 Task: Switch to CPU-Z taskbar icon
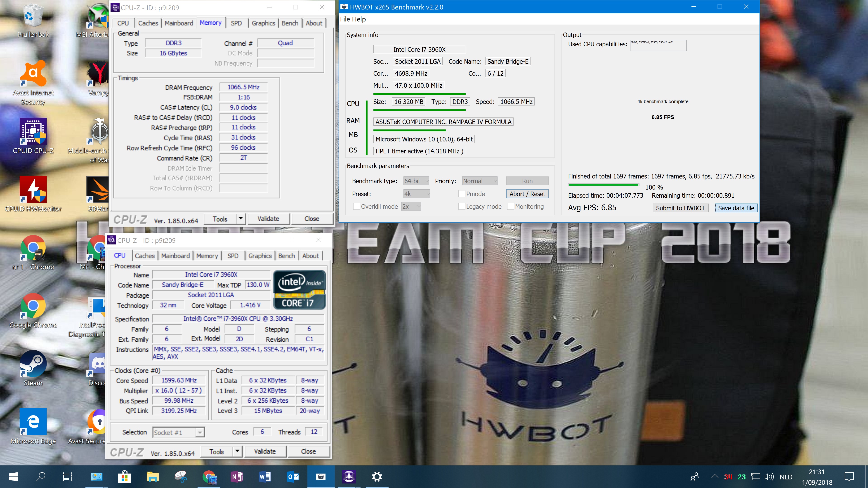click(349, 477)
